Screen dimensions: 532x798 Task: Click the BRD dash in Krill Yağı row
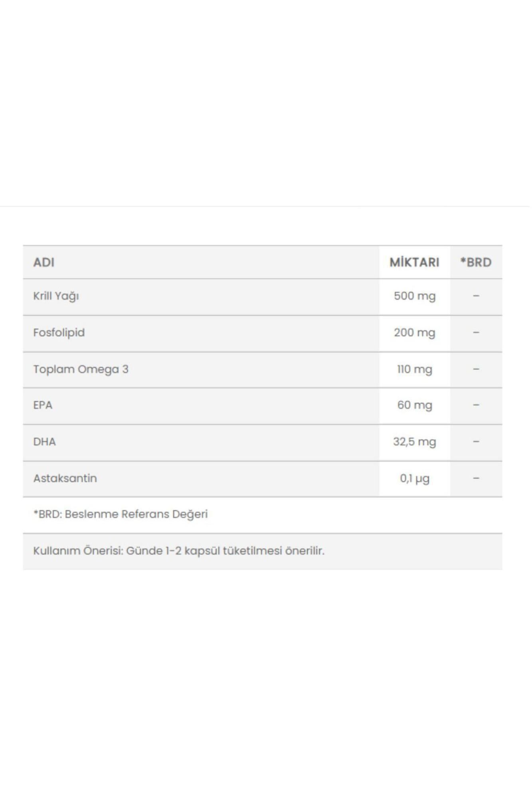[476, 296]
